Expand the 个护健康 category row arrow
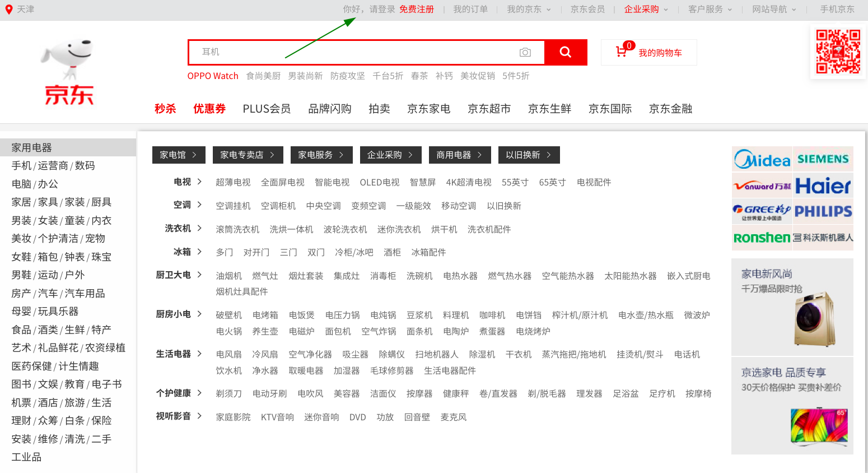 [x=199, y=393]
